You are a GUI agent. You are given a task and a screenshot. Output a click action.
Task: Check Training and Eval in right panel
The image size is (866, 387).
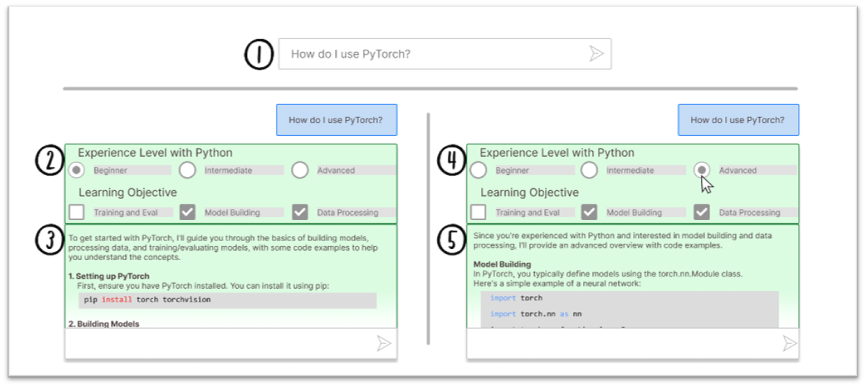point(479,212)
